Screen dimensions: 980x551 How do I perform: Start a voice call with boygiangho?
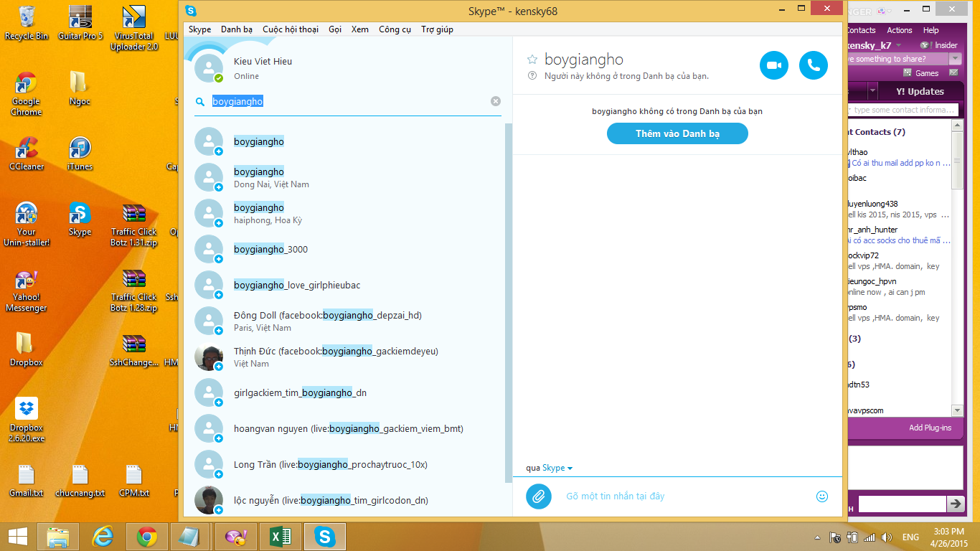813,65
